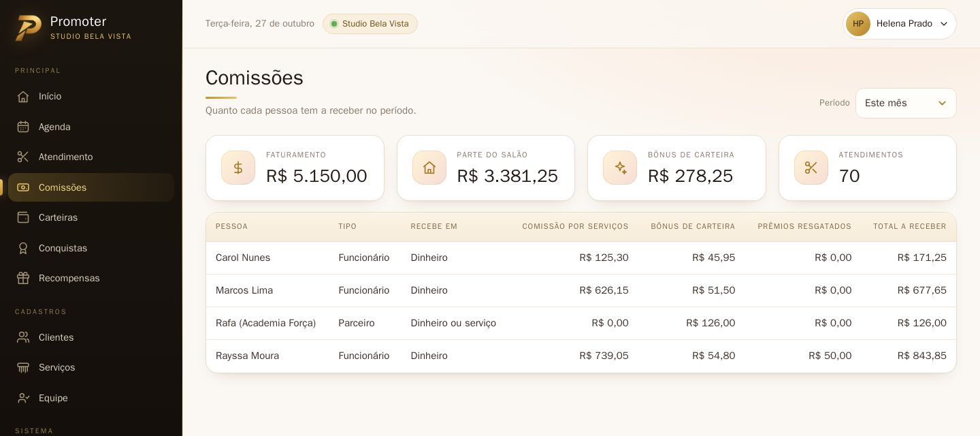The image size is (980, 436).
Task: Open the Atendimento section
Action: coord(91,157)
